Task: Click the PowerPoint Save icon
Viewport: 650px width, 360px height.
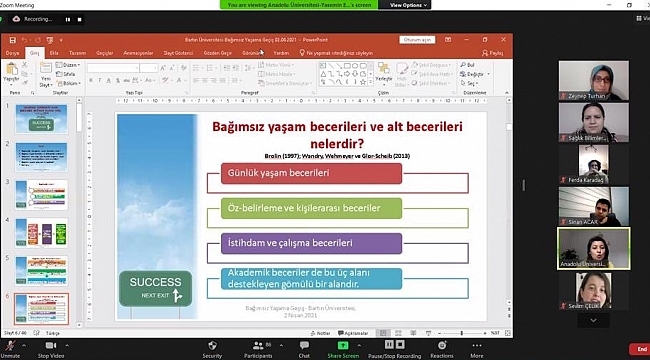Action: (x=12, y=40)
